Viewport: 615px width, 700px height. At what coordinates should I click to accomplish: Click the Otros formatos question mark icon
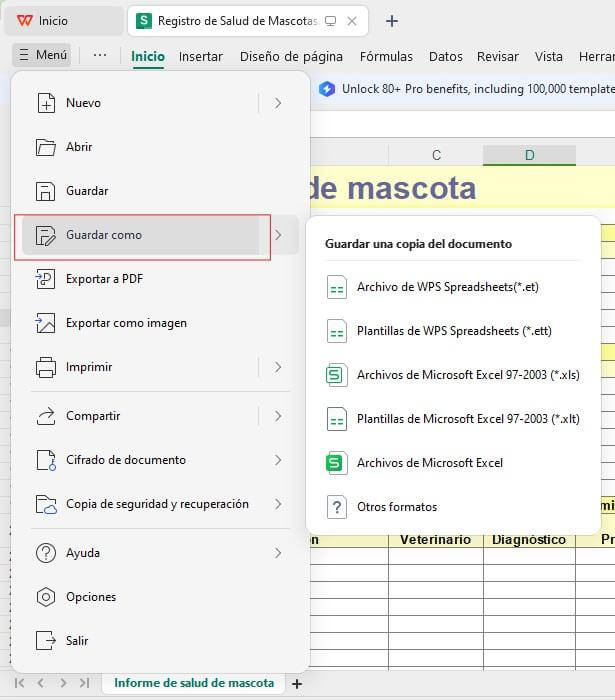(x=336, y=507)
